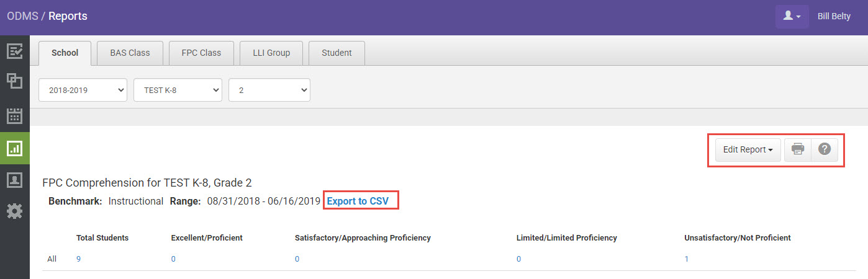Open the user account menu icon
Screen dimensions: 868x279
(x=792, y=16)
